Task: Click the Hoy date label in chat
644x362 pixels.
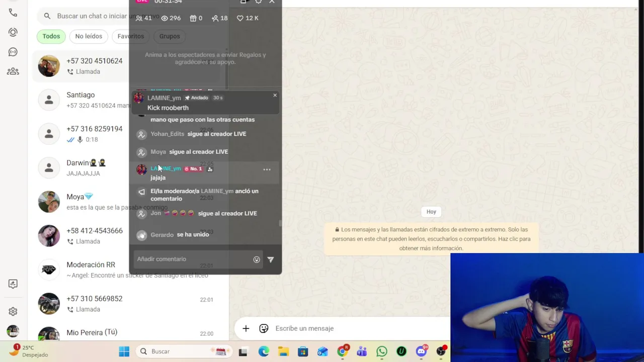Action: click(431, 212)
